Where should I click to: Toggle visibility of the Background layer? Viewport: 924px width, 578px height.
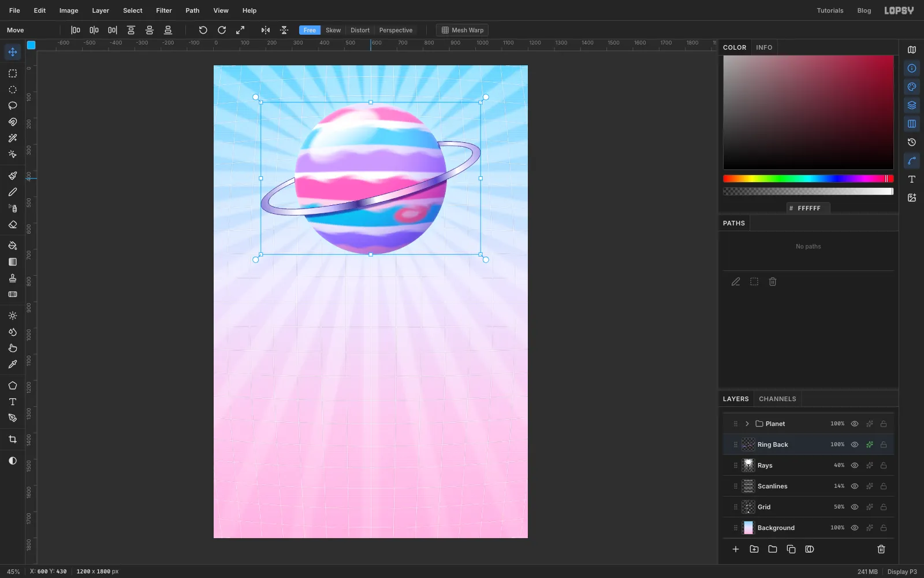(x=855, y=528)
